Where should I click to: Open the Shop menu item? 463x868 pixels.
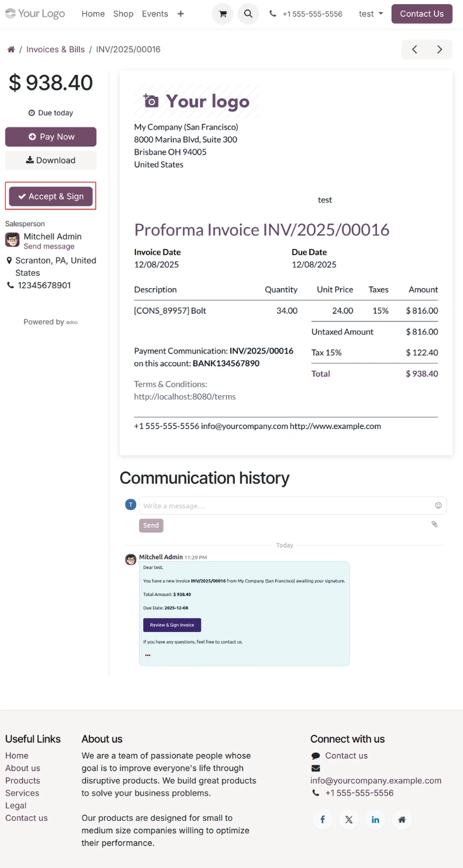(123, 14)
